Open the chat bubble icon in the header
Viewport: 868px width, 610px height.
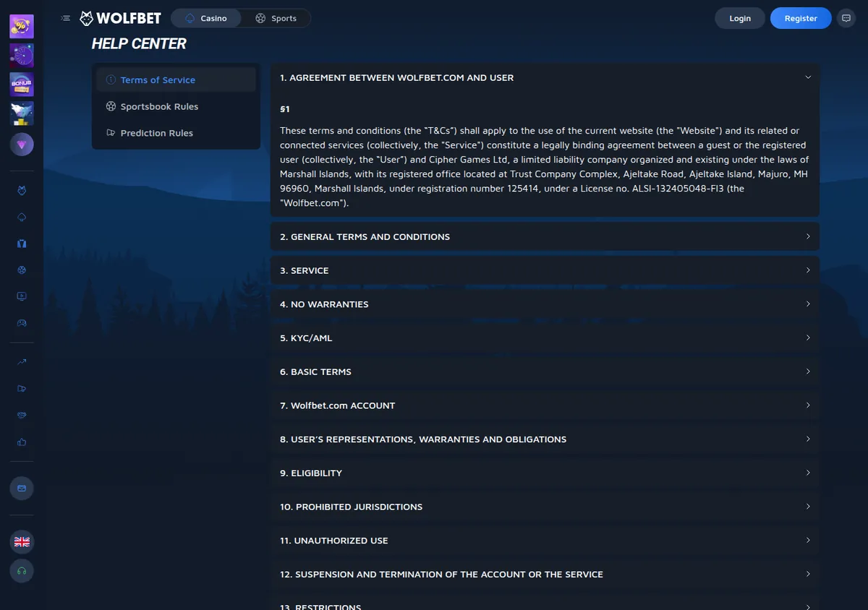(x=846, y=18)
